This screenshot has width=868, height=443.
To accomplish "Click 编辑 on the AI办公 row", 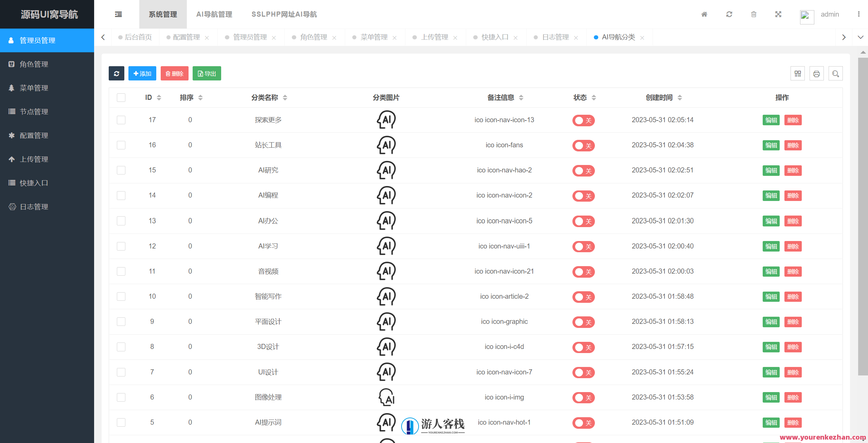I will tap(771, 221).
